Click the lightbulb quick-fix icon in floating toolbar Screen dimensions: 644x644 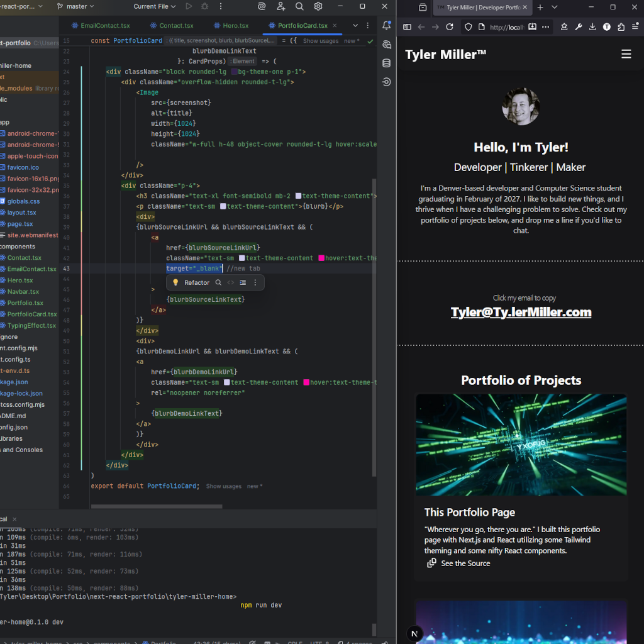click(x=175, y=282)
